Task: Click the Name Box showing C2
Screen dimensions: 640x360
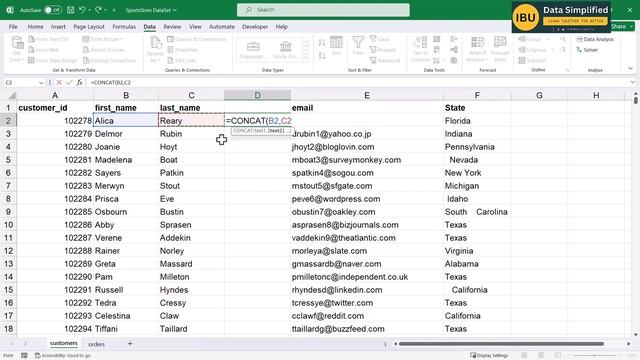Action: coord(20,82)
